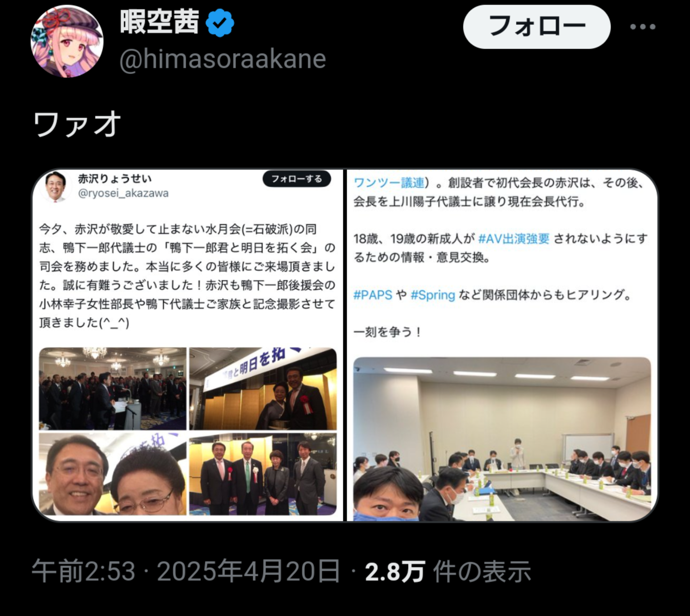View the photo of couple before gold screen
Viewport: 690px width, 616px height.
263,389
